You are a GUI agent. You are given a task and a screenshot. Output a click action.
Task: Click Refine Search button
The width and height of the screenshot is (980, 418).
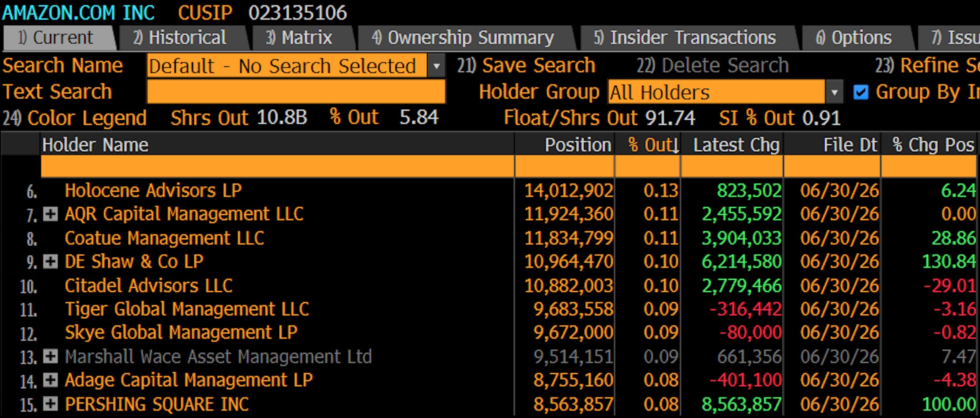click(928, 66)
